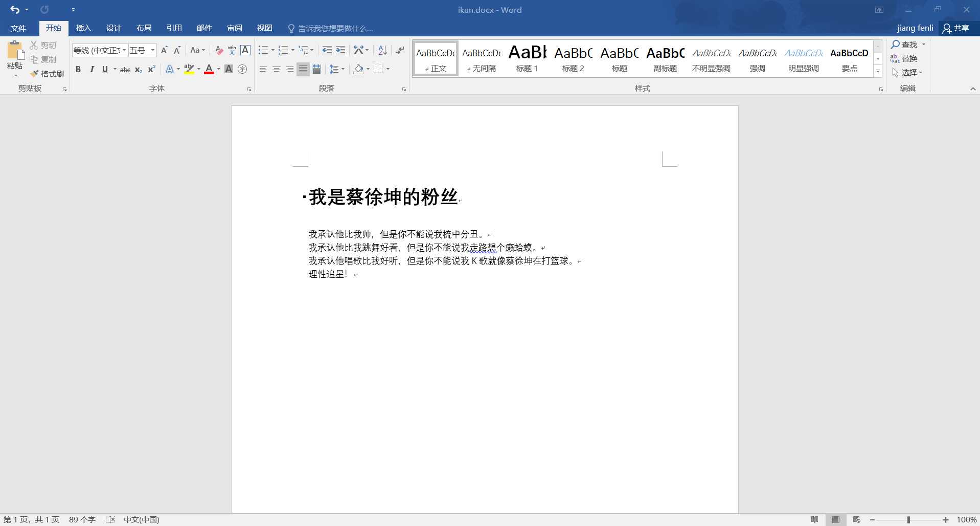Image resolution: width=980 pixels, height=526 pixels.
Task: Apply red font color
Action: point(209,69)
